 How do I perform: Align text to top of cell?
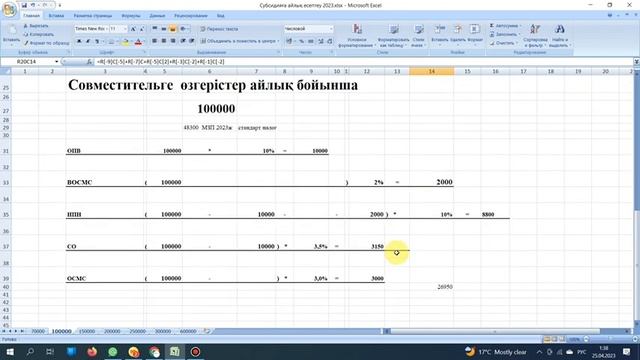pyautogui.click(x=155, y=29)
